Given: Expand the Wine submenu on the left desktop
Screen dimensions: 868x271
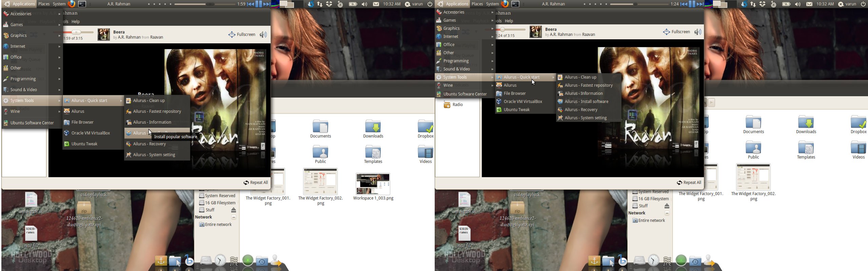Looking at the screenshot, I should pyautogui.click(x=32, y=111).
